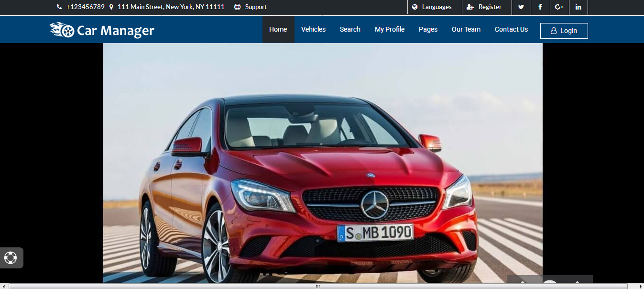
Task: Click the Support lifebuoy icon in top bar
Action: click(238, 7)
